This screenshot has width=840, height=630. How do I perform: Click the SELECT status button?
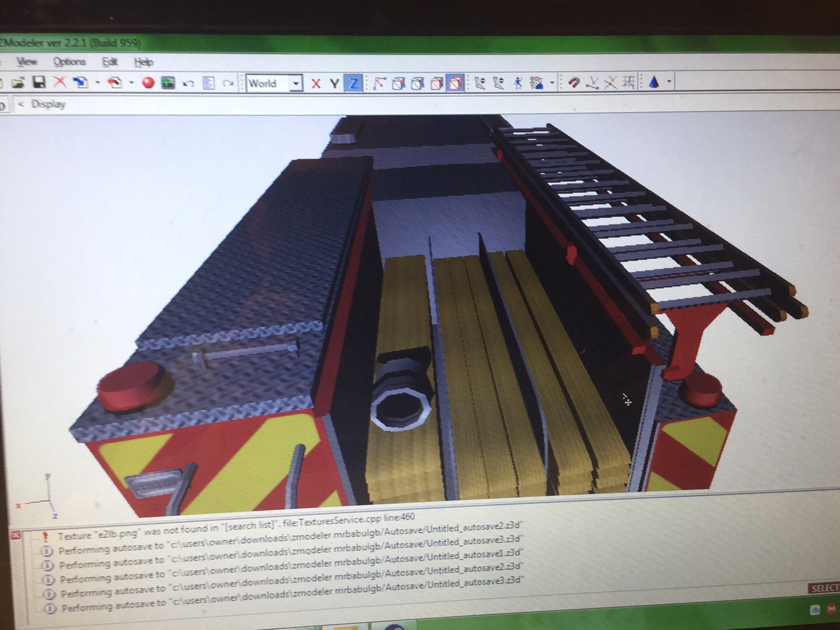click(824, 588)
